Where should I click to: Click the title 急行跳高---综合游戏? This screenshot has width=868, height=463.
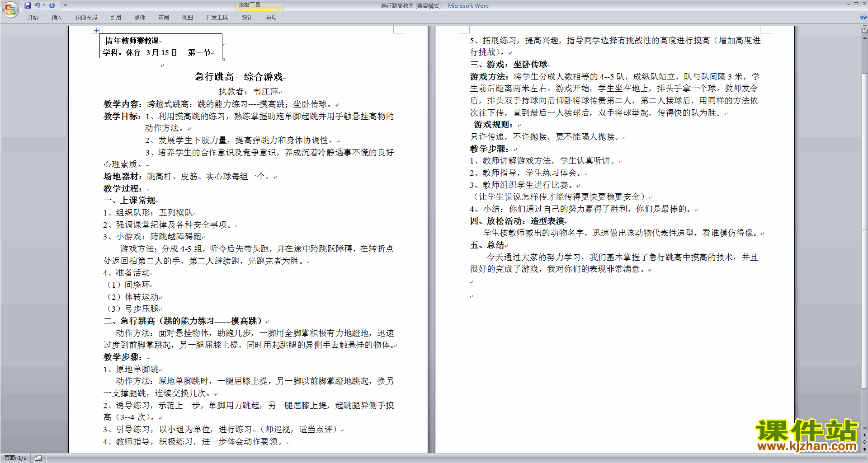point(239,77)
